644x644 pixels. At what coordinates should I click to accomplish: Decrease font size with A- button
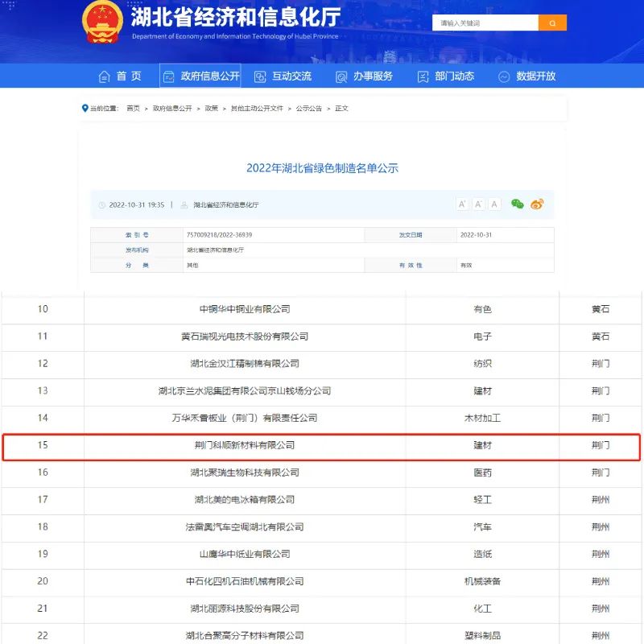(x=478, y=204)
